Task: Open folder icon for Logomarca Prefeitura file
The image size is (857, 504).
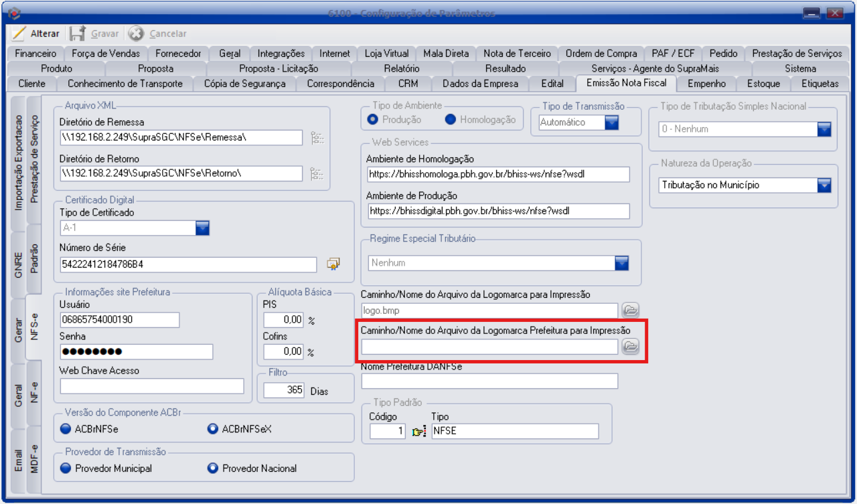Action: tap(630, 347)
